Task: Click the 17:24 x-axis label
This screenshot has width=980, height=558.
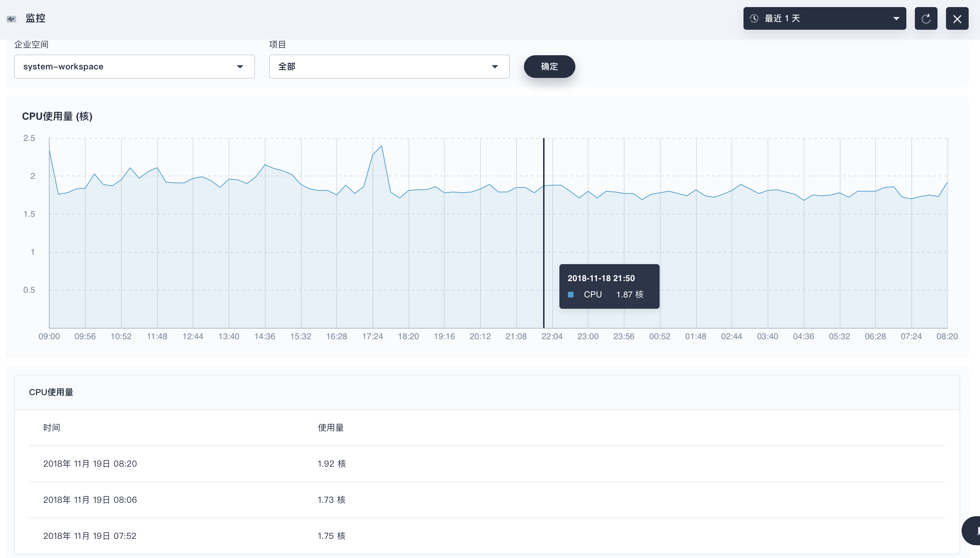Action: tap(372, 336)
